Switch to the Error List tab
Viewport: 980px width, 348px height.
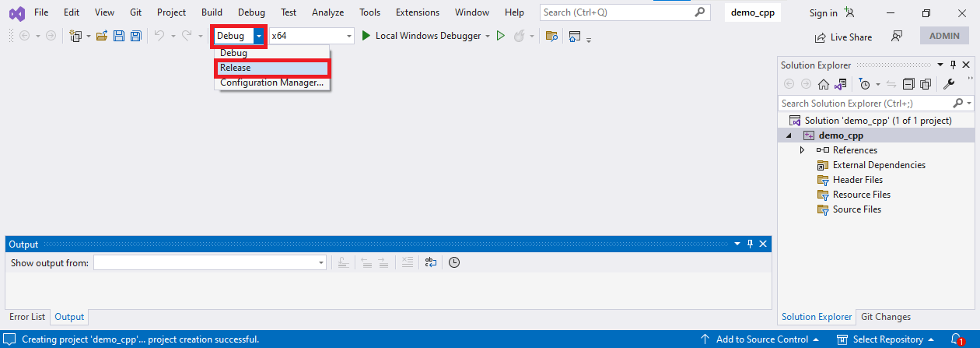[x=27, y=317]
